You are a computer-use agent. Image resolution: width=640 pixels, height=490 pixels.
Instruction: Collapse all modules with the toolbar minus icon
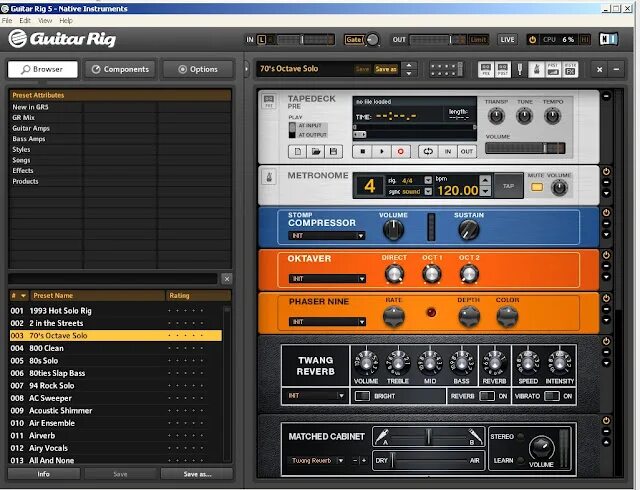point(616,69)
